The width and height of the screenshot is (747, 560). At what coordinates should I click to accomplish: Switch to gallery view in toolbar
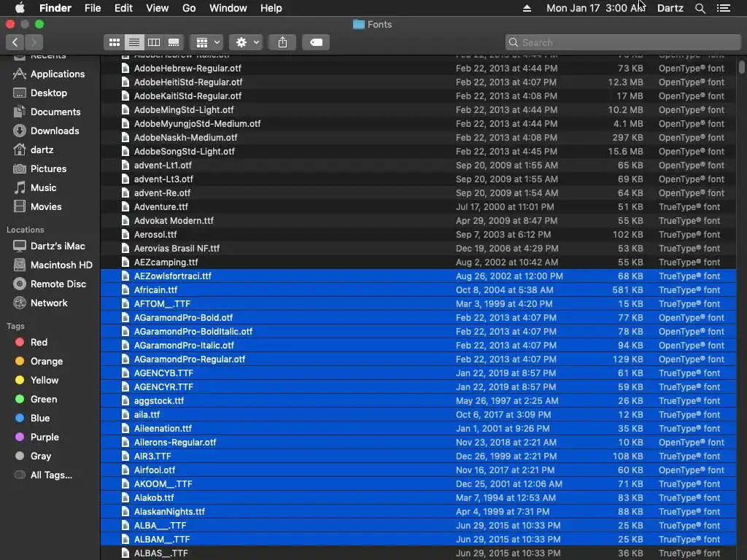(174, 42)
